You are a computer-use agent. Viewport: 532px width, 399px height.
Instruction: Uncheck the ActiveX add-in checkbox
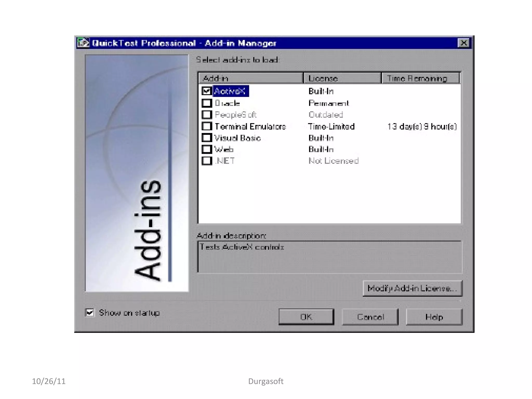point(207,91)
